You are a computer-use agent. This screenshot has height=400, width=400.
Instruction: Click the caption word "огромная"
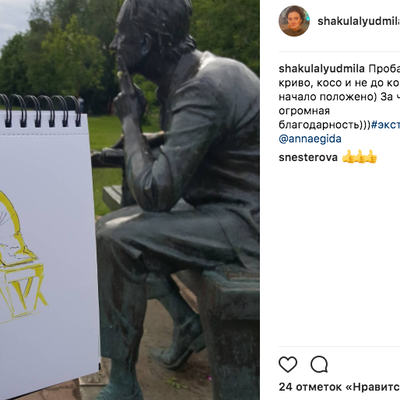tap(304, 111)
